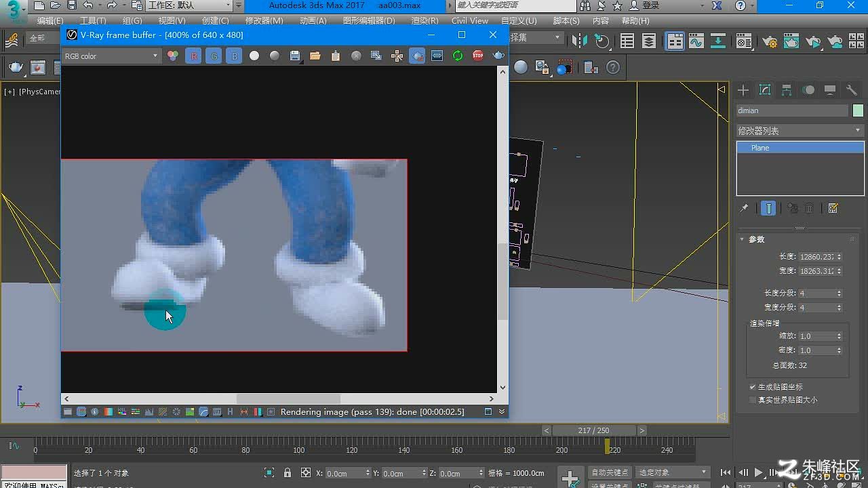868x488 pixels.
Task: Toggle the ribbon button in main toolbar
Action: point(675,41)
